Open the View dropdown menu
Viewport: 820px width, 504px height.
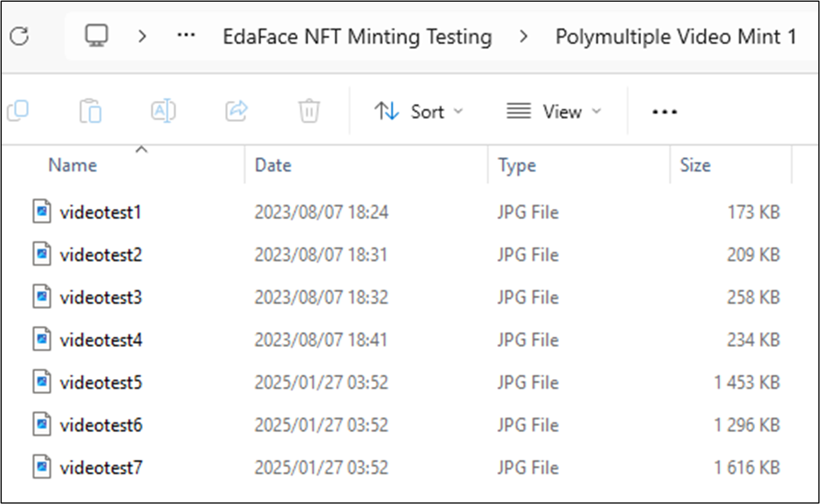click(554, 111)
